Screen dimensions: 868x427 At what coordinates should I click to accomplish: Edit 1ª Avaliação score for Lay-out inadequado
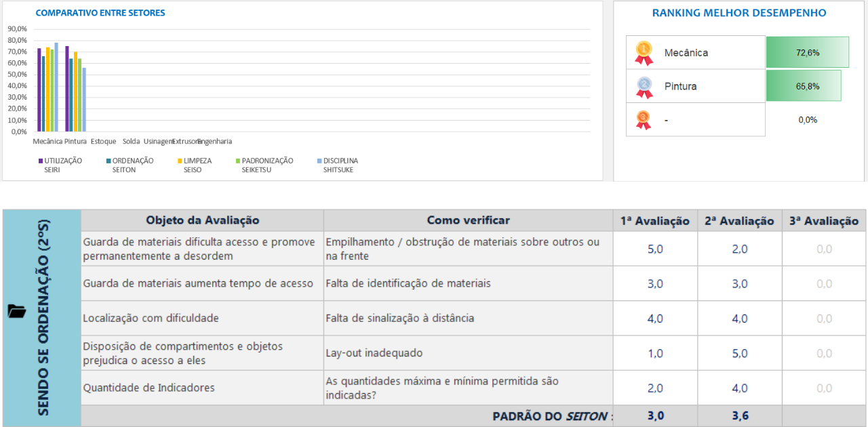point(655,353)
